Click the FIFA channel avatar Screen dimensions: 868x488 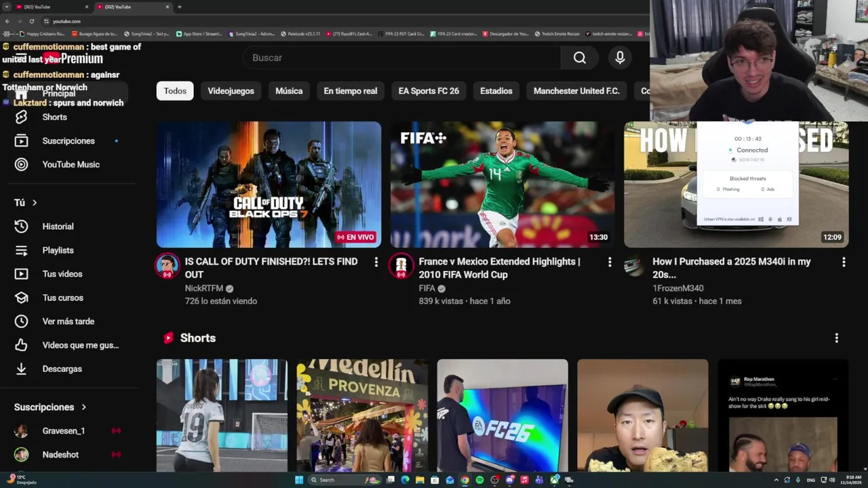tap(401, 266)
